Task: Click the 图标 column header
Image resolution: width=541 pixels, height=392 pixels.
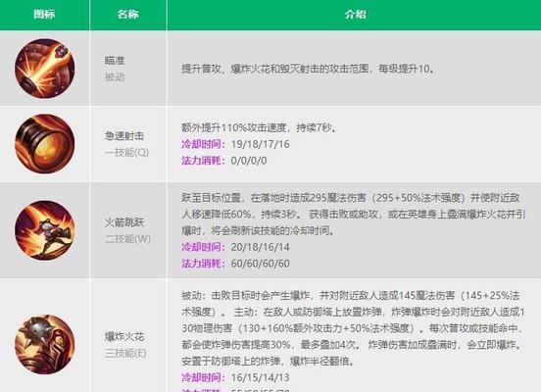Action: click(44, 14)
